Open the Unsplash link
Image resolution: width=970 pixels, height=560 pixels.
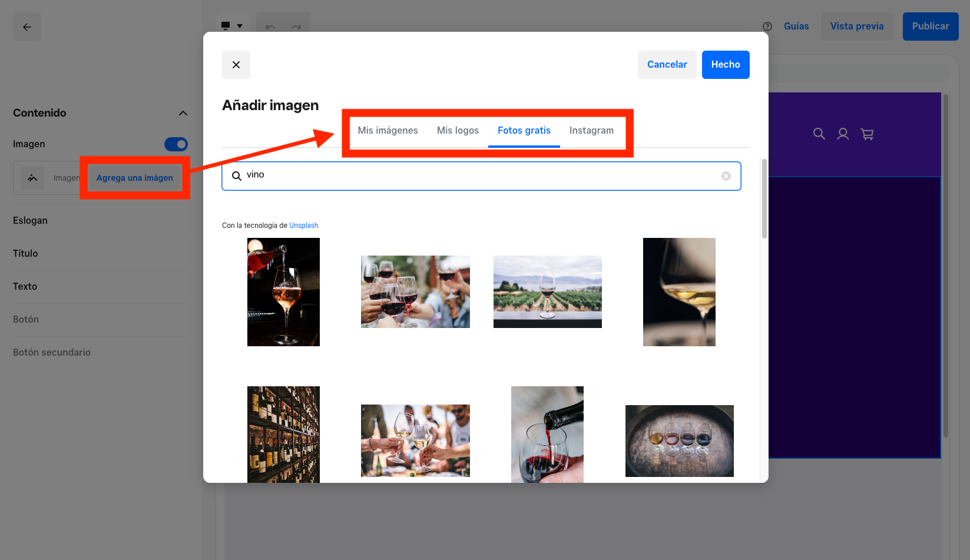pyautogui.click(x=303, y=226)
